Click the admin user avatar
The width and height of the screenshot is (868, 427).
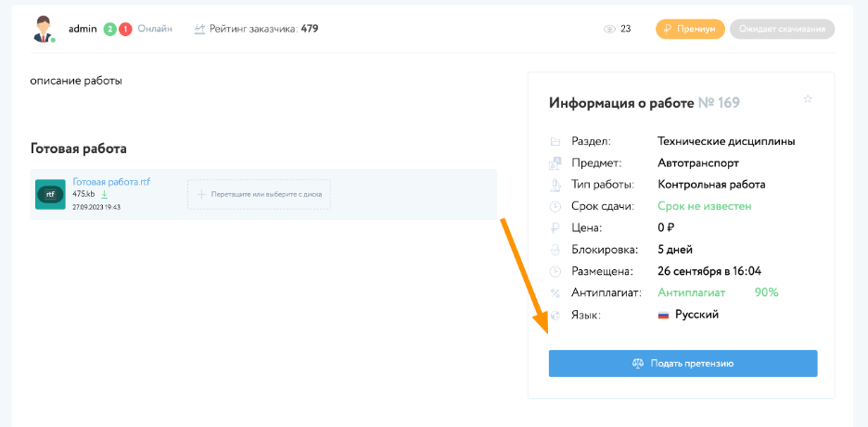[x=44, y=29]
